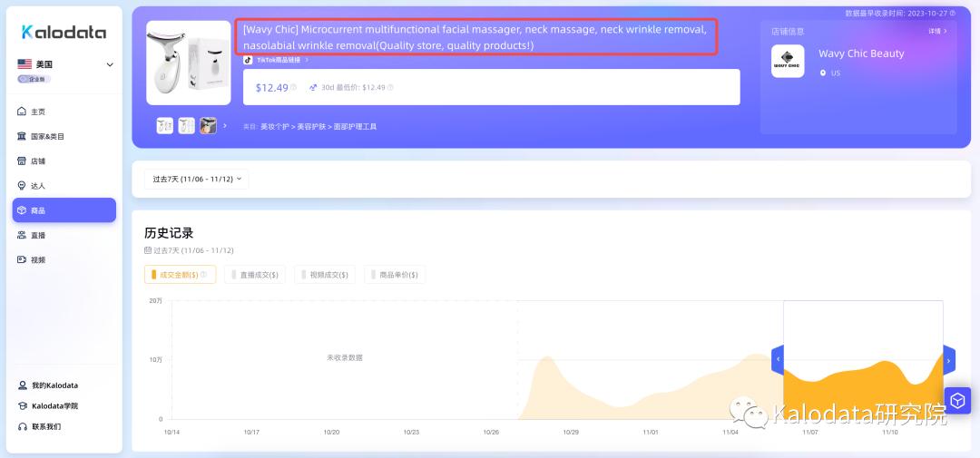Toggle the 直播成交($) chart series
Image resolution: width=980 pixels, height=458 pixels.
pyautogui.click(x=255, y=274)
